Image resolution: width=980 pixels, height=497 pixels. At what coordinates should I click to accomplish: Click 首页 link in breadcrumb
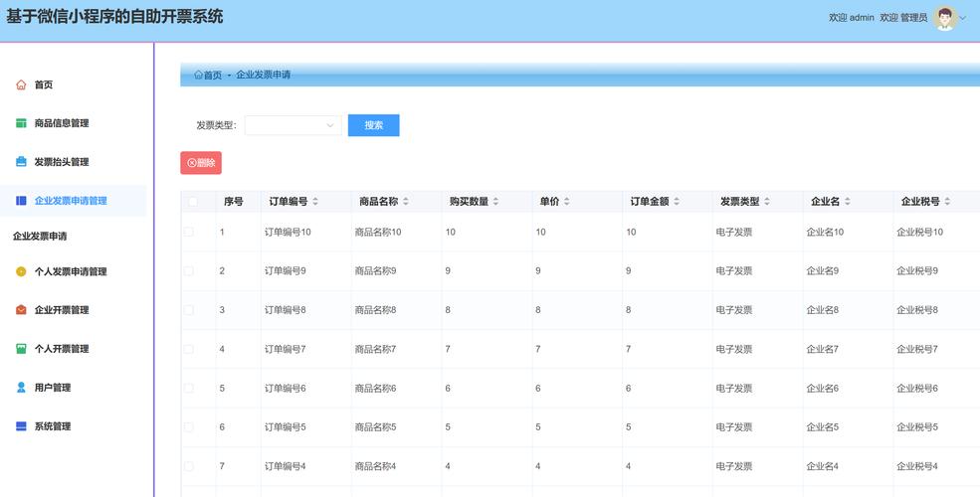tap(213, 75)
